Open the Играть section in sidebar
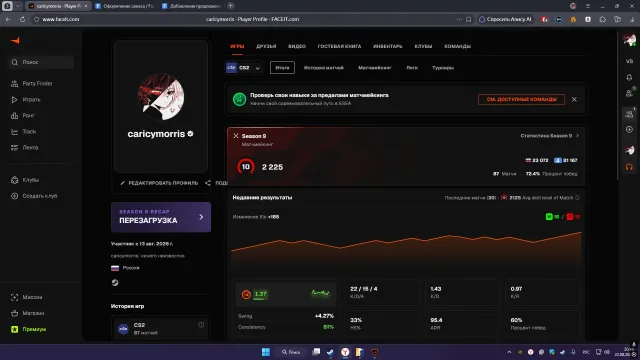Image resolution: width=640 pixels, height=360 pixels. [26, 100]
